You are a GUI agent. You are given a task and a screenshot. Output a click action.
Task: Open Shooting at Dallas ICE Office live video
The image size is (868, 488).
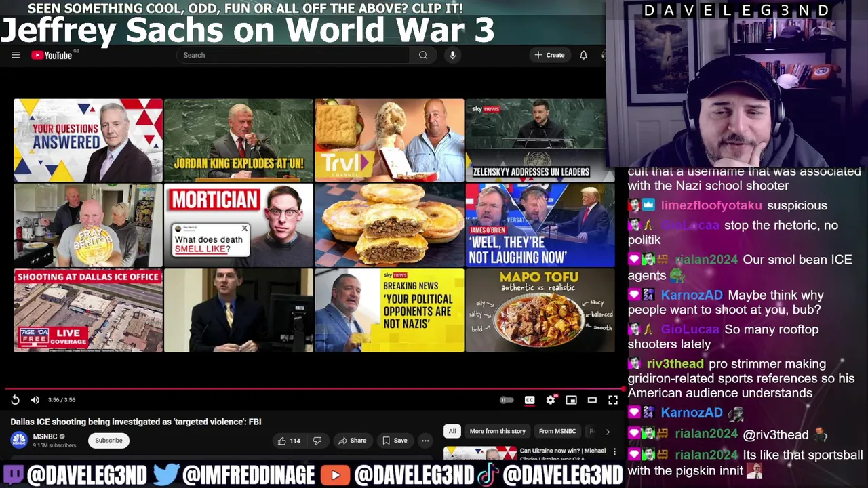pyautogui.click(x=88, y=310)
